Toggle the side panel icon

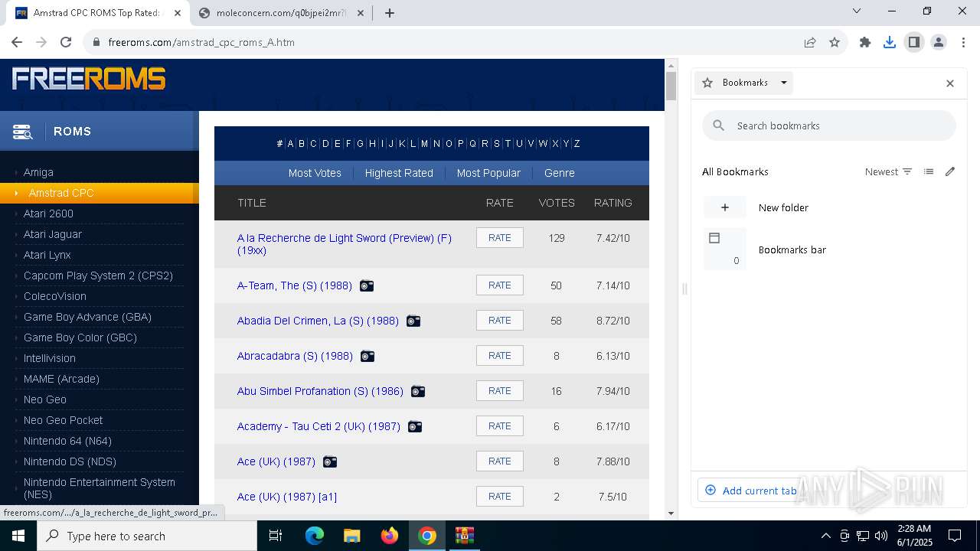pos(914,42)
